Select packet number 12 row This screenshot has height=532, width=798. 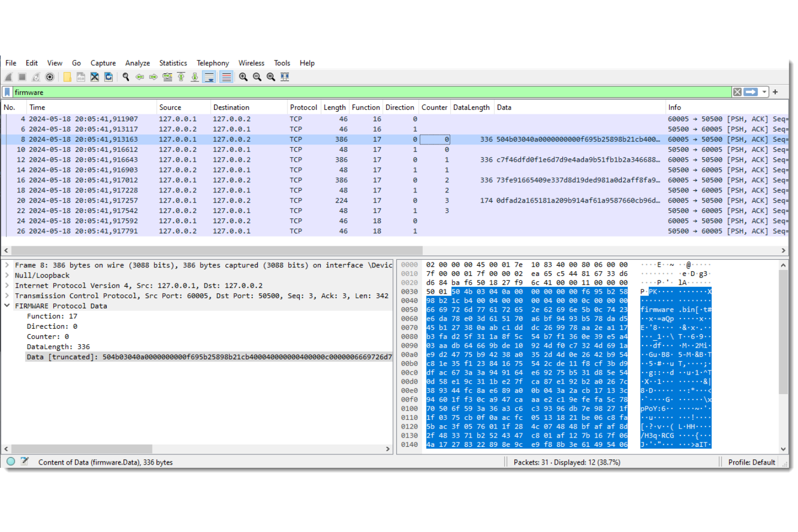point(395,160)
